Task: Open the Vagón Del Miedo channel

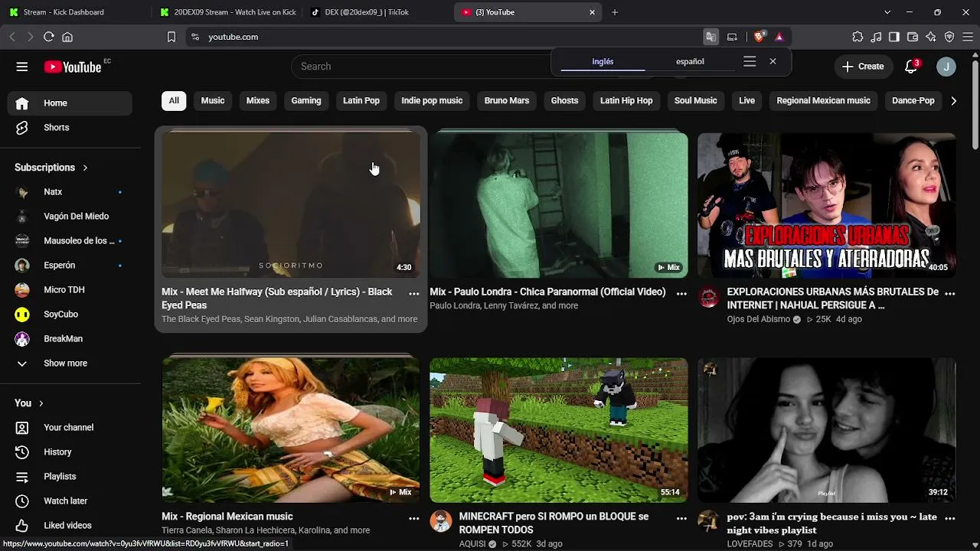Action: pos(70,217)
